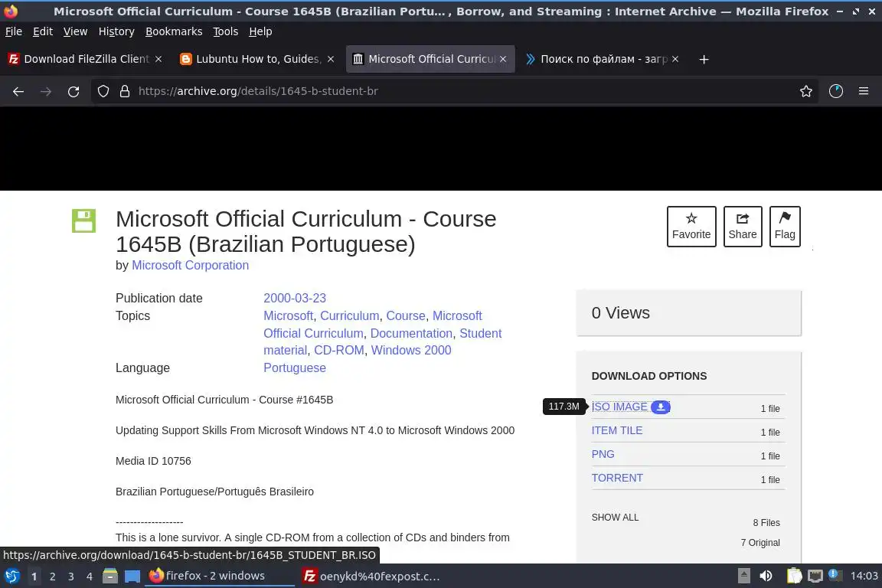
Task: Open the Lubuntu start menu icon
Action: click(x=11, y=576)
